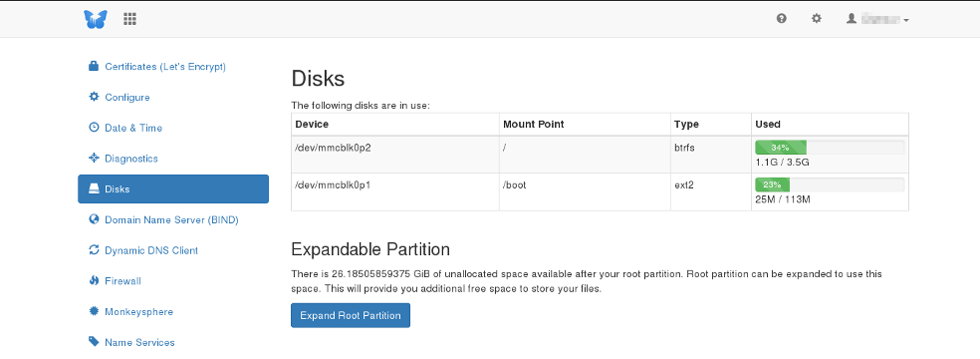This screenshot has width=980, height=359.
Task: Click the Expand Root Partition button
Action: (350, 315)
